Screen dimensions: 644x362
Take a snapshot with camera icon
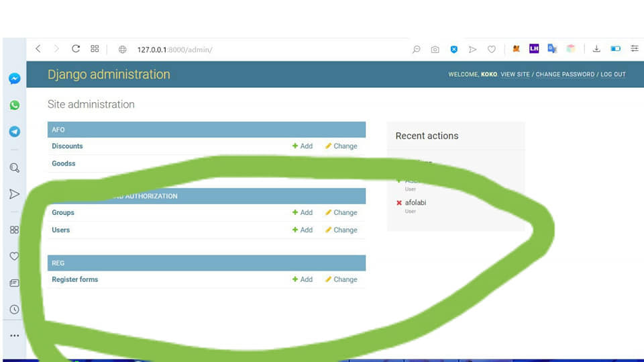coord(435,50)
